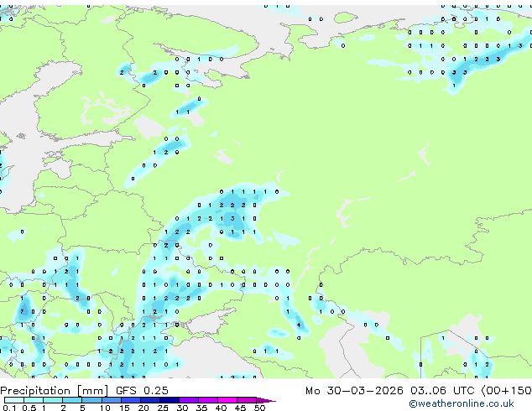
Task: Click the '25' legend scale label
Action: pos(163,408)
